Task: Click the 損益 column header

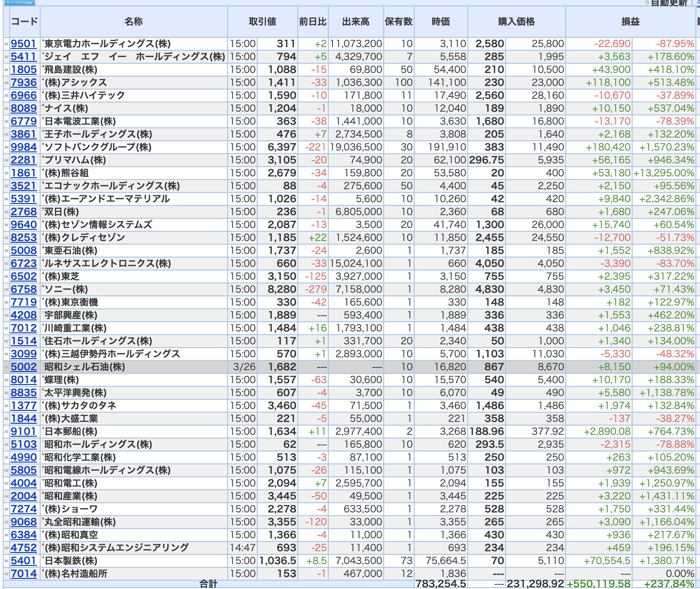Action: point(631,22)
